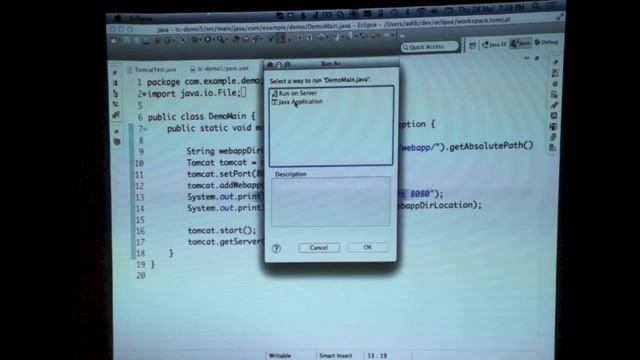
Task: Maximize the editor area
Action: [537, 58]
